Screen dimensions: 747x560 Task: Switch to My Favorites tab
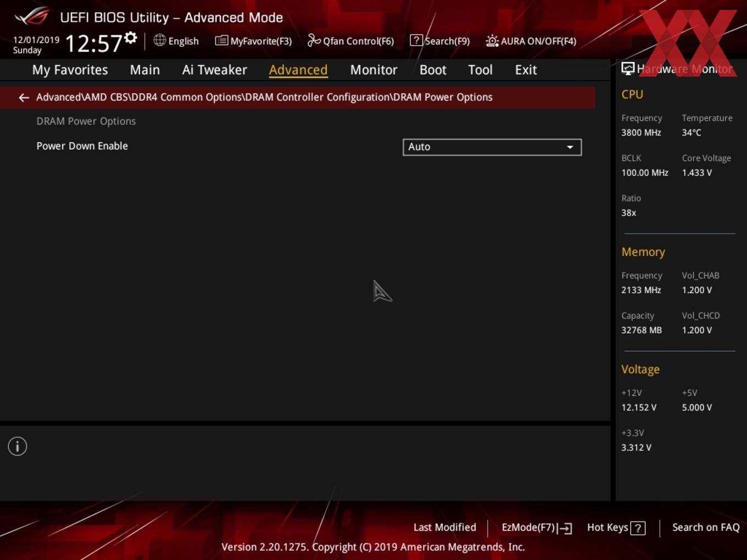tap(70, 70)
